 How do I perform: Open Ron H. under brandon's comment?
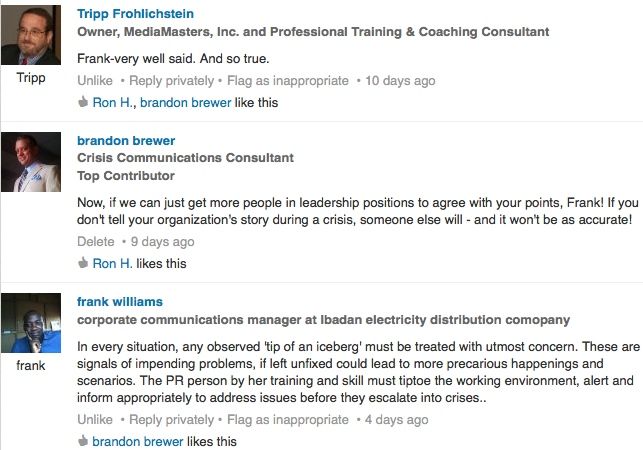pos(112,264)
